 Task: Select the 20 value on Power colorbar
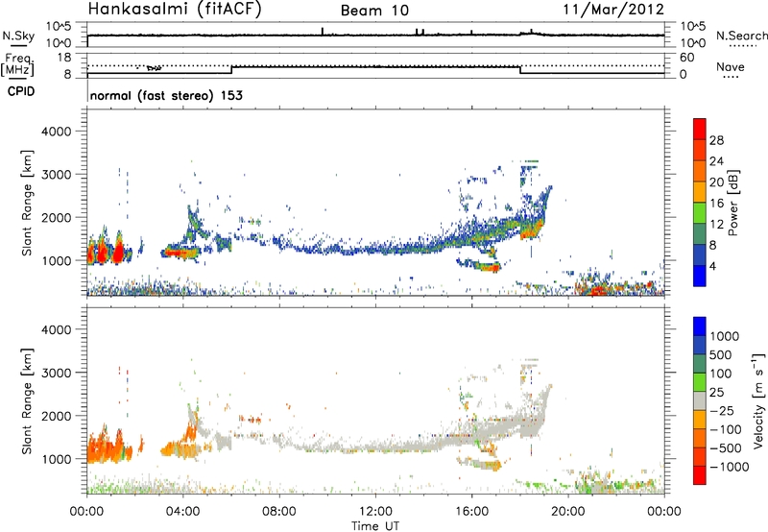[716, 182]
